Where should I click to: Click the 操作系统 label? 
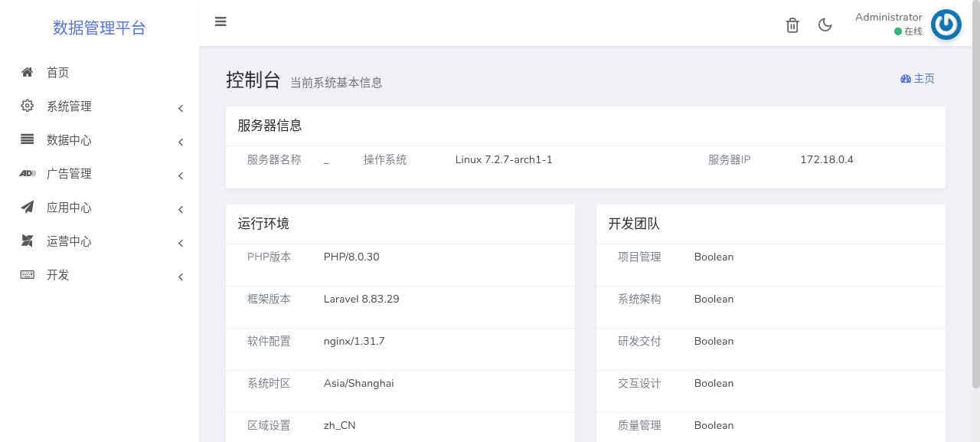[385, 160]
